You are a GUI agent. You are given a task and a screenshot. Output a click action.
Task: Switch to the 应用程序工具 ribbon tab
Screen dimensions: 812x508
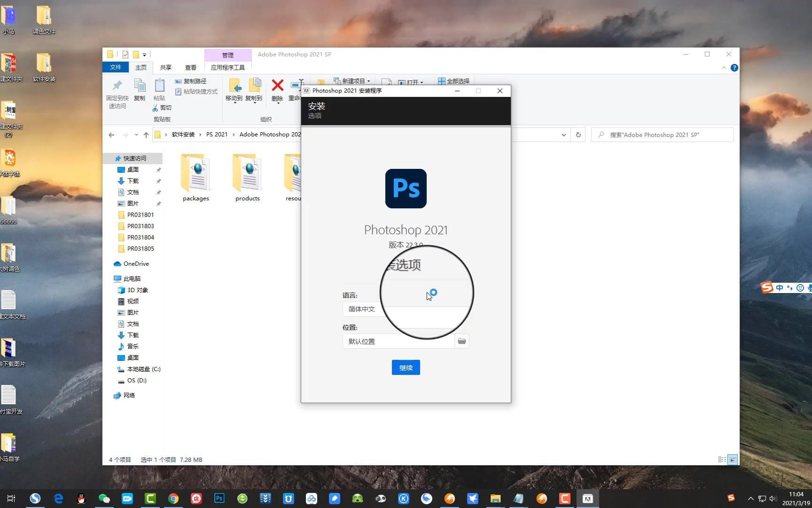228,67
